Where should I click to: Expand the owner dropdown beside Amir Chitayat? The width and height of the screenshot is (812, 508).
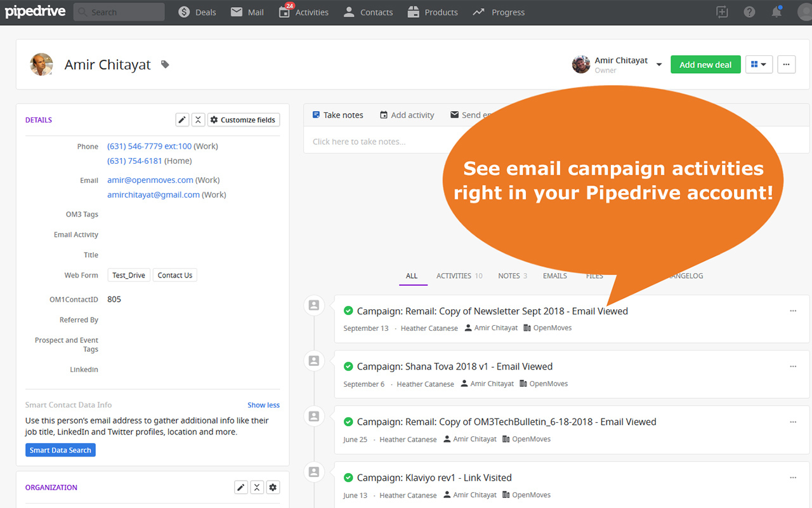click(x=659, y=64)
